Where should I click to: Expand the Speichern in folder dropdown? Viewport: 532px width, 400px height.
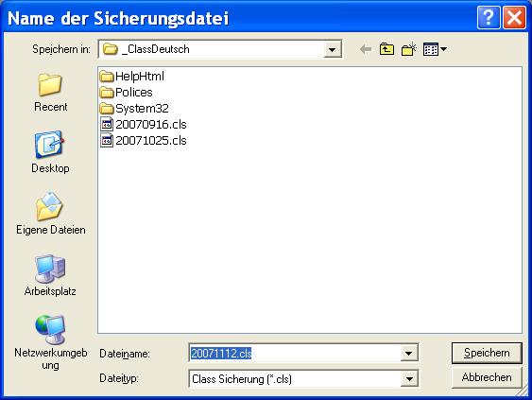[x=333, y=49]
